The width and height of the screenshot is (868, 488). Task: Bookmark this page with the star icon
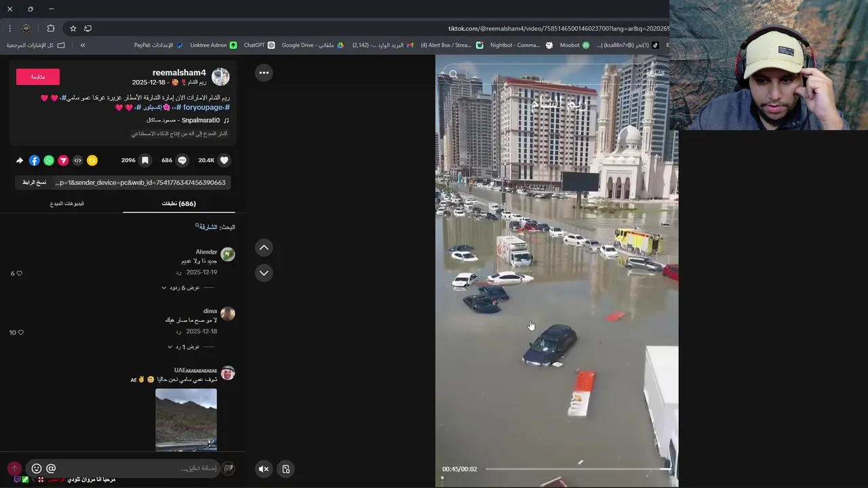point(73,28)
